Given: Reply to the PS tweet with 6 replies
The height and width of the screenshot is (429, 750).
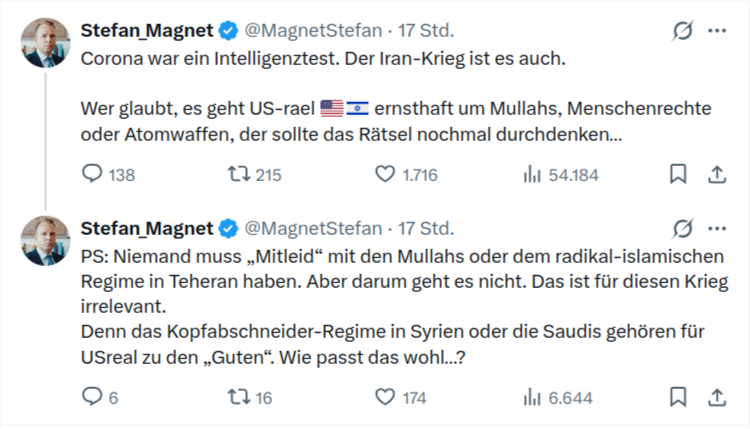Looking at the screenshot, I should (92, 397).
